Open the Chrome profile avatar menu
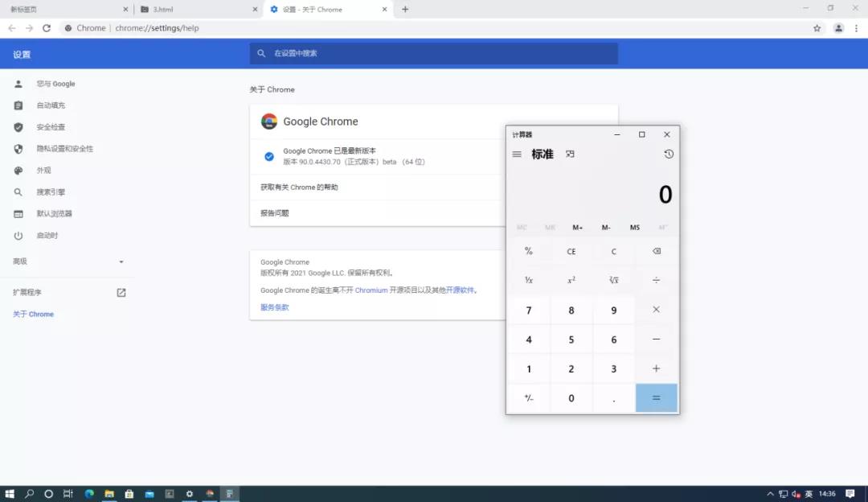The width and height of the screenshot is (868, 502). 838,28
